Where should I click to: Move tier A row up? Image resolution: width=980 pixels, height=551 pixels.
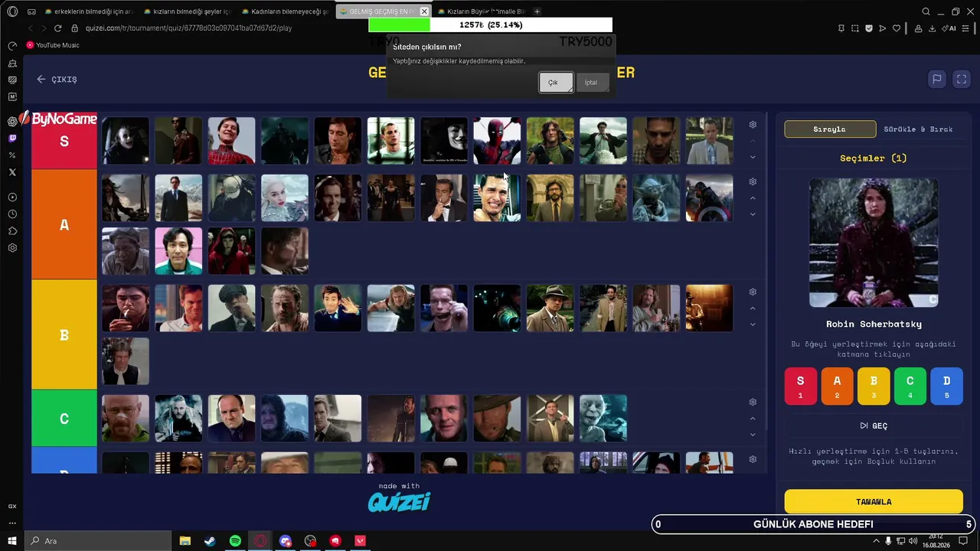(x=753, y=198)
